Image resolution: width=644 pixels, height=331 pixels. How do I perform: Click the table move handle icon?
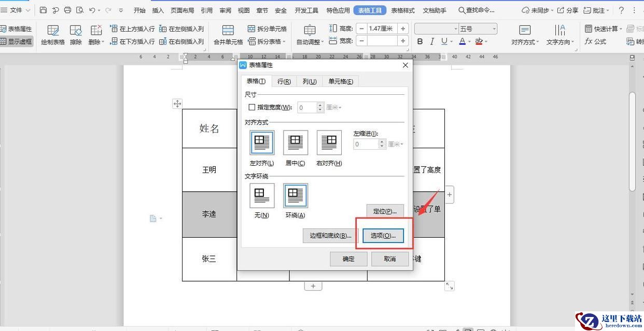[177, 104]
